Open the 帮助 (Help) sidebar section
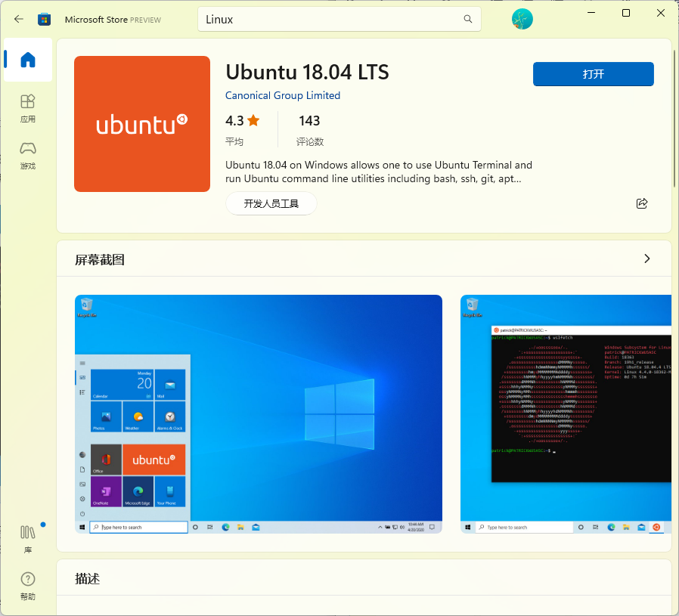 click(x=28, y=586)
